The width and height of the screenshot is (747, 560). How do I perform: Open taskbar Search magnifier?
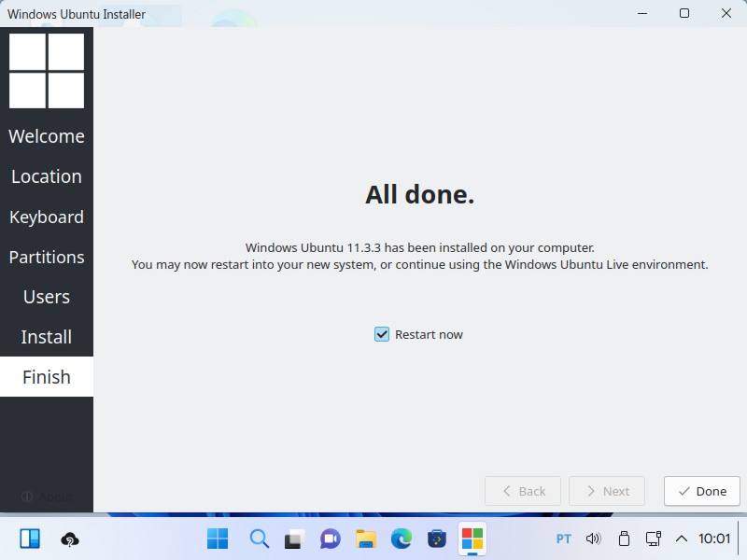tap(260, 539)
